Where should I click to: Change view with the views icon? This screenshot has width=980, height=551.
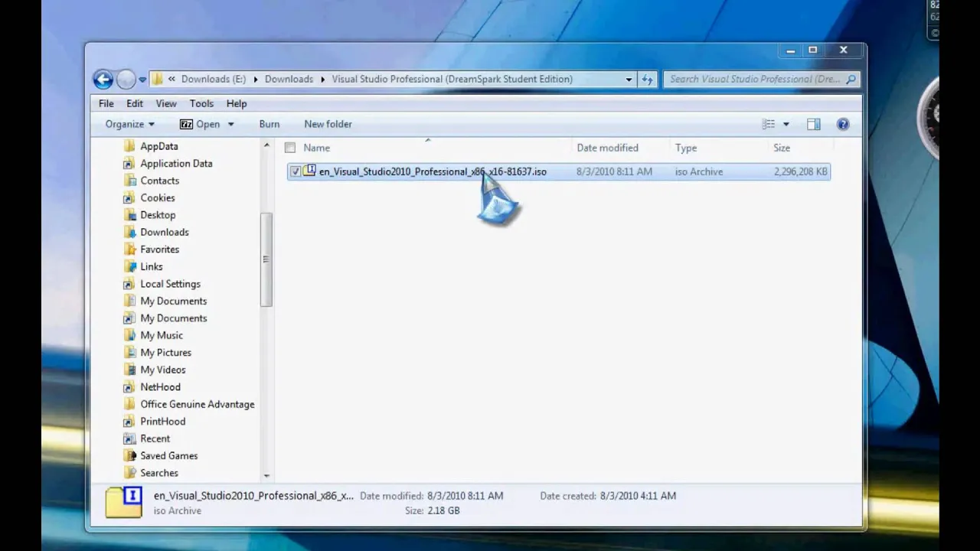click(769, 124)
